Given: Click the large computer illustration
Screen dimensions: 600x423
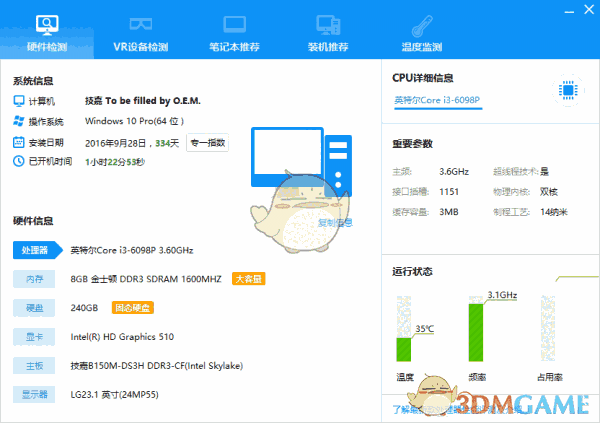Looking at the screenshot, I should 301,162.
